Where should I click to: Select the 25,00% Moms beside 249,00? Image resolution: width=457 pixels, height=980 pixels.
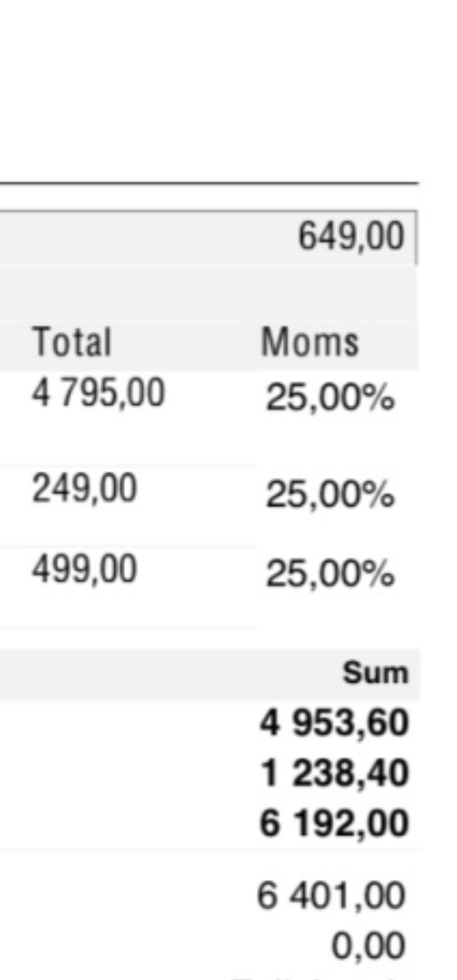point(330,495)
